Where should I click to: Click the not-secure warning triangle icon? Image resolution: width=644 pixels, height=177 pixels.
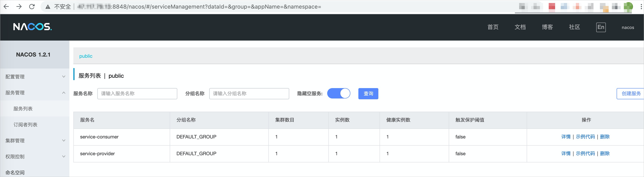pyautogui.click(x=48, y=7)
